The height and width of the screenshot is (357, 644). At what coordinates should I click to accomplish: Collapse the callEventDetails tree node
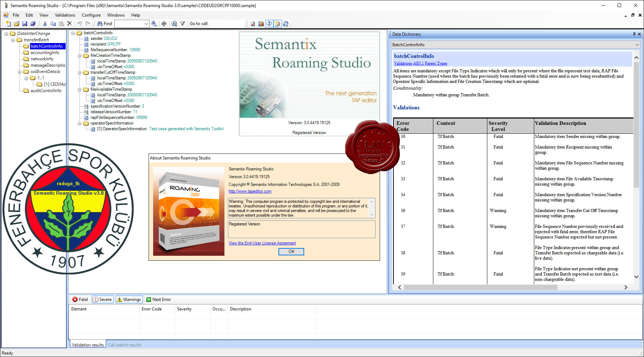[x=20, y=72]
